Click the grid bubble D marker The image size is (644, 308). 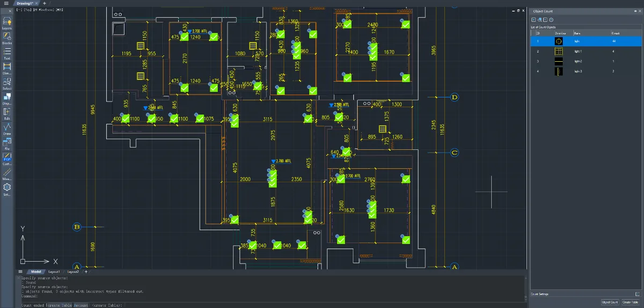click(454, 97)
